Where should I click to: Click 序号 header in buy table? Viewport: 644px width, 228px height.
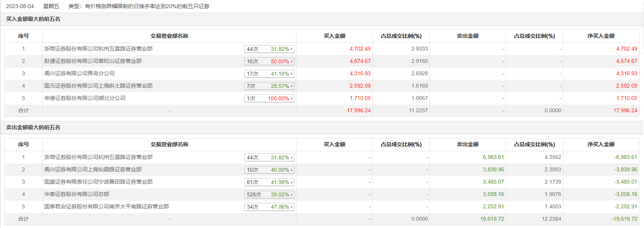click(x=24, y=36)
